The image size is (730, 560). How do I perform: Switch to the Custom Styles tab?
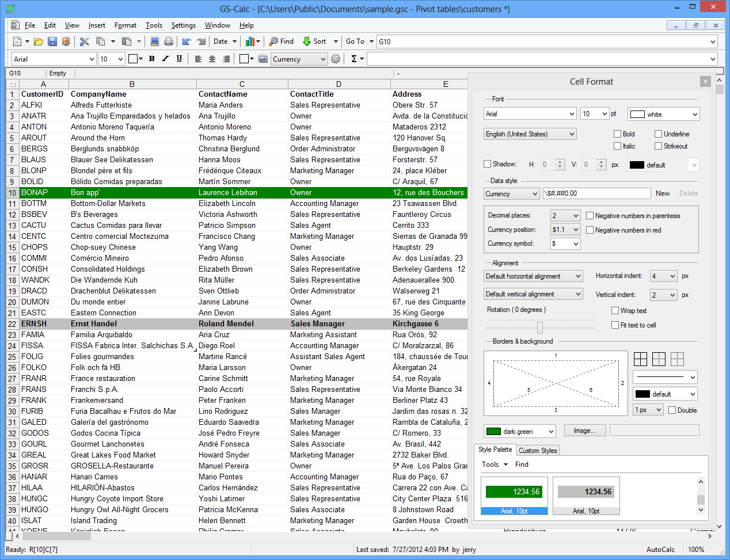click(x=537, y=451)
